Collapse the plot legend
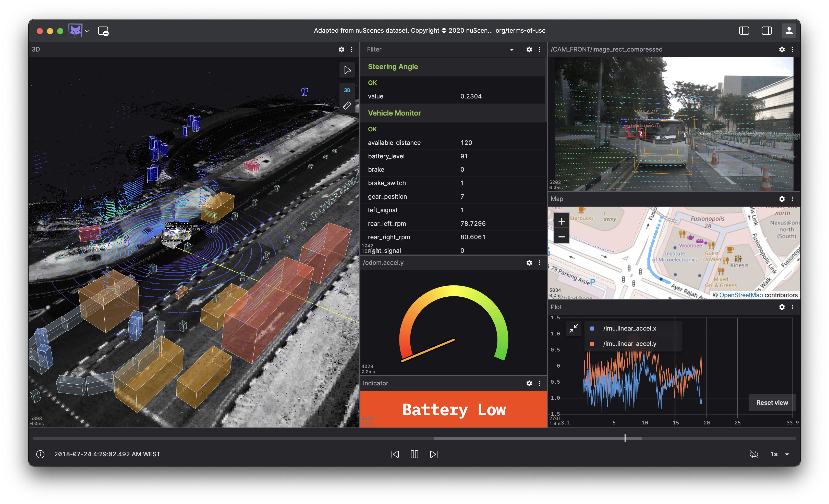 tap(573, 329)
